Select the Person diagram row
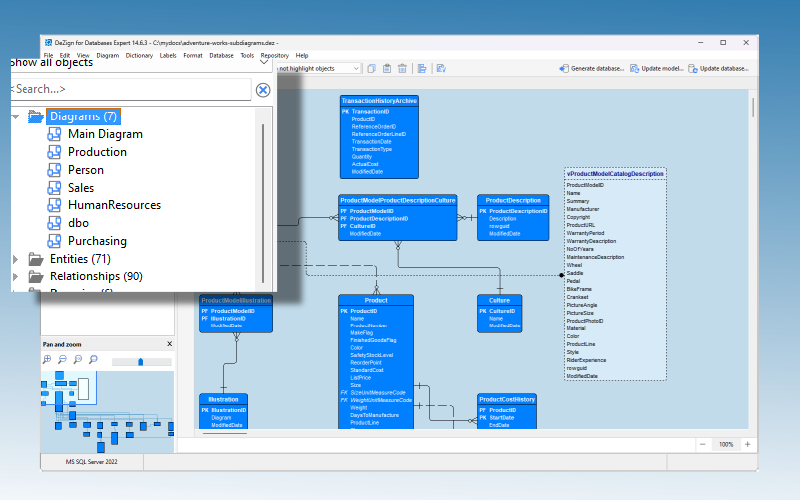Screen dimensions: 800x500 tap(86, 170)
